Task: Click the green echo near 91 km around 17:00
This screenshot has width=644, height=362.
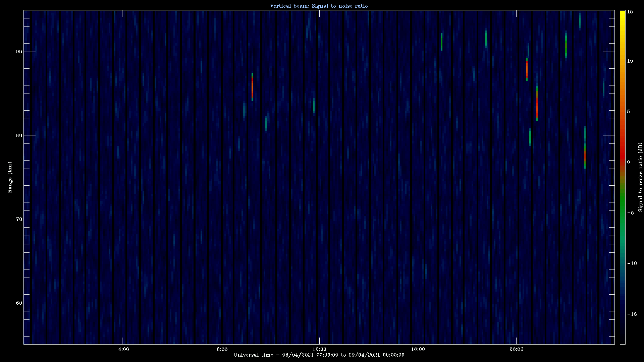Action: tap(441, 42)
